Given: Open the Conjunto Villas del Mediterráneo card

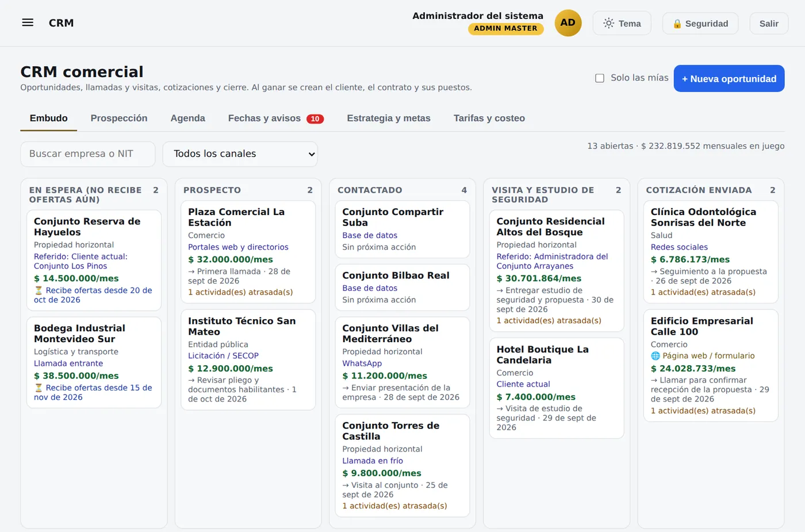Looking at the screenshot, I should coord(402,363).
